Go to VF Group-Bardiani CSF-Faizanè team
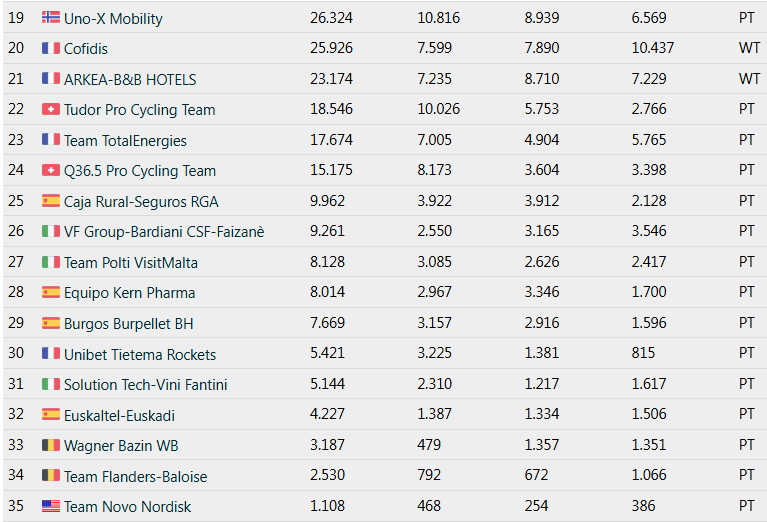767x522 pixels. (164, 232)
